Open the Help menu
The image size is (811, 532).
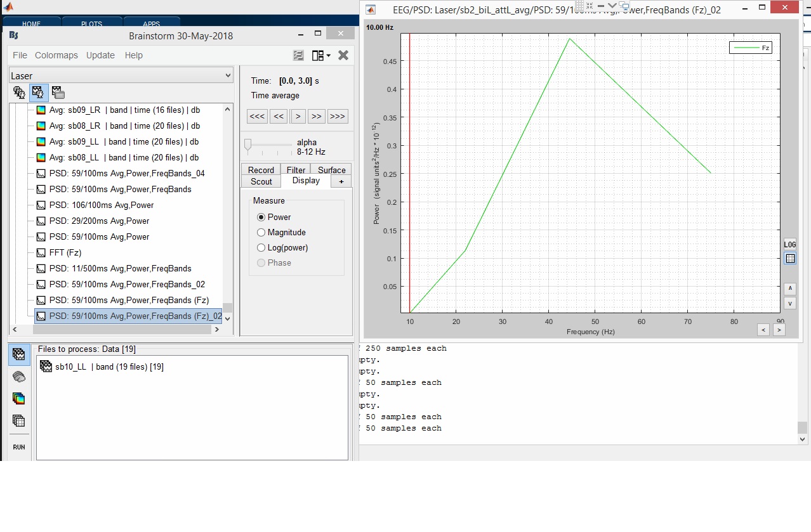pyautogui.click(x=134, y=55)
